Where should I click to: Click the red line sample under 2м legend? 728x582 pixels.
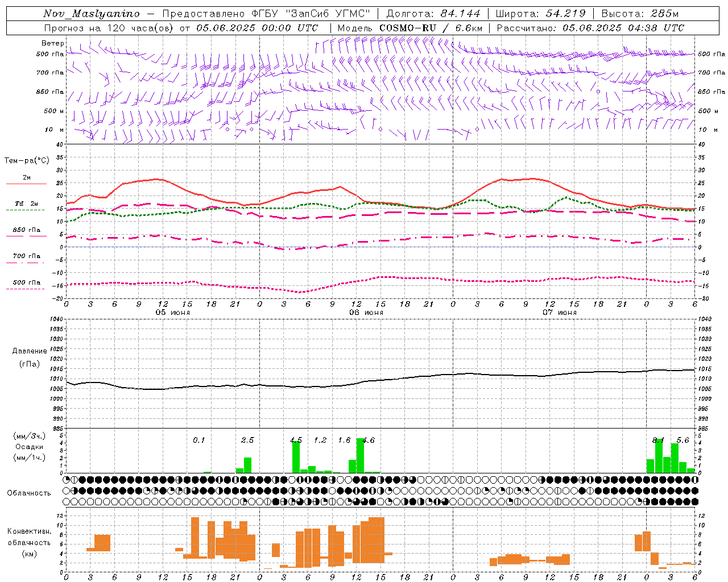(26, 184)
